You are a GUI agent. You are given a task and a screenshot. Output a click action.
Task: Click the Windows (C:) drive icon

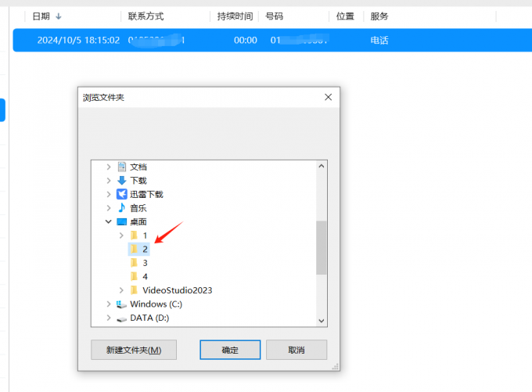point(121,304)
